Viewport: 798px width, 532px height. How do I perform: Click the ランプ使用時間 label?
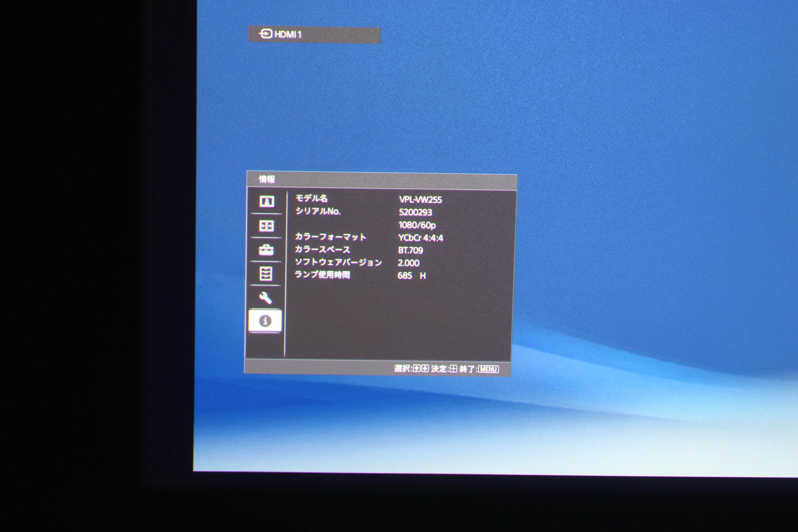point(322,275)
